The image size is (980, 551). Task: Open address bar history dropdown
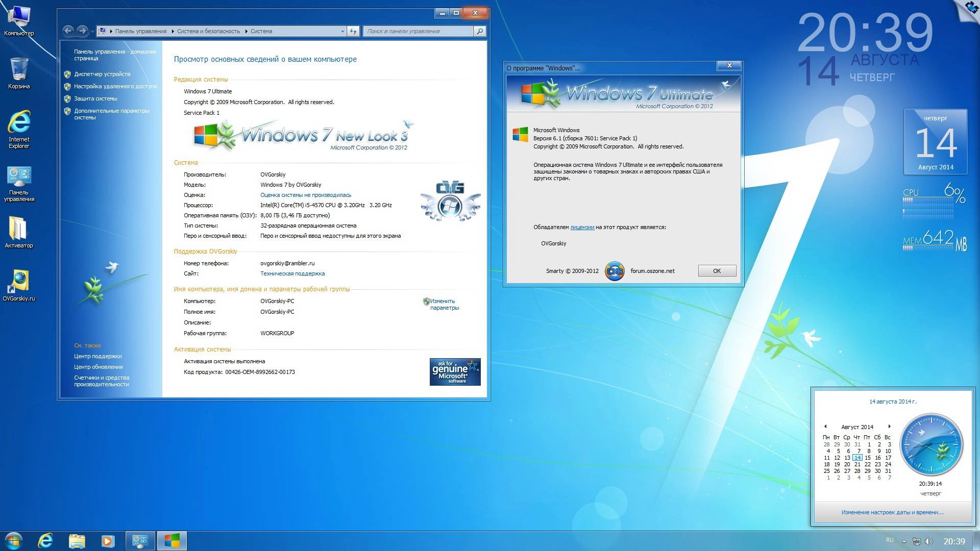tap(342, 32)
